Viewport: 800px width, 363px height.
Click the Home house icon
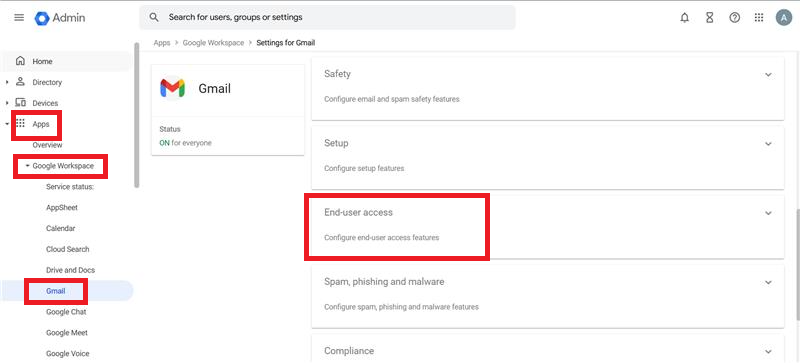20,61
